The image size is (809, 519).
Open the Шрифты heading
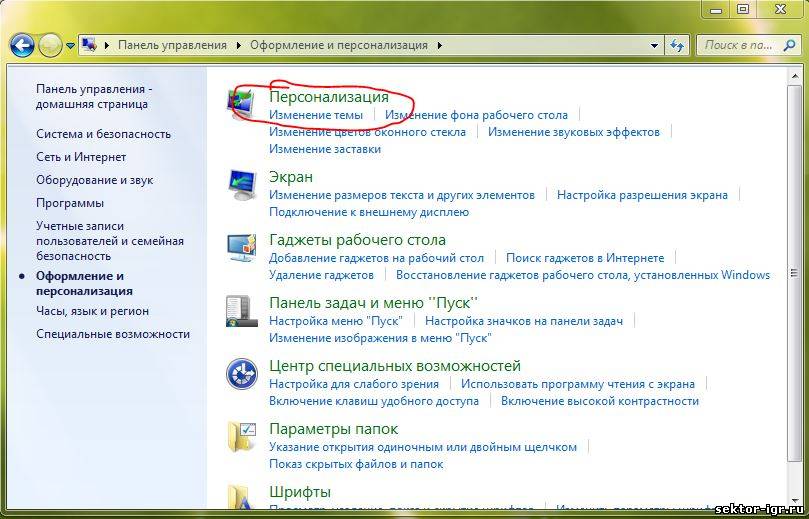tap(299, 492)
